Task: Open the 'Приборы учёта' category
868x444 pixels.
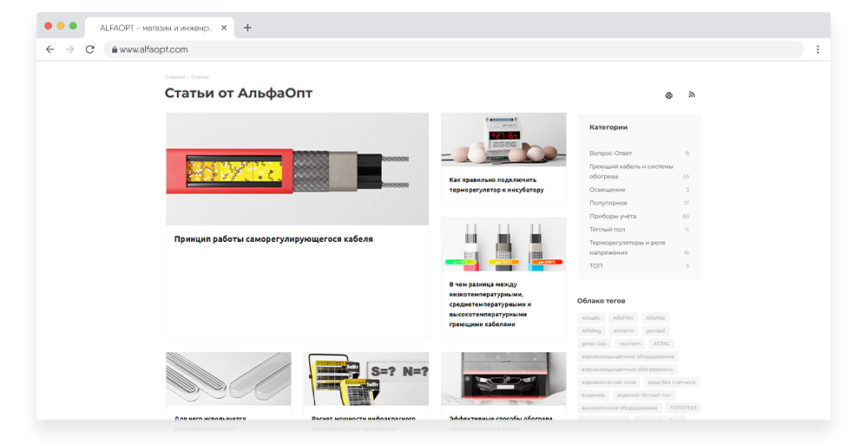Action: coord(613,216)
